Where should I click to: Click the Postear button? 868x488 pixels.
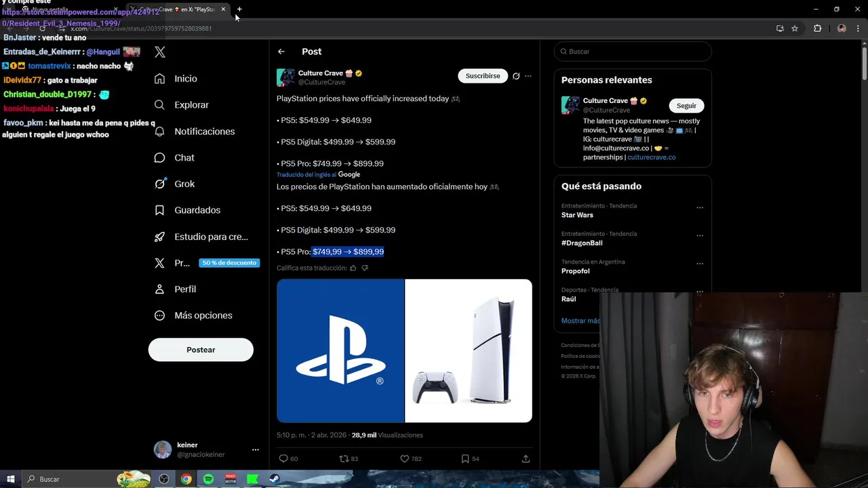coord(201,350)
